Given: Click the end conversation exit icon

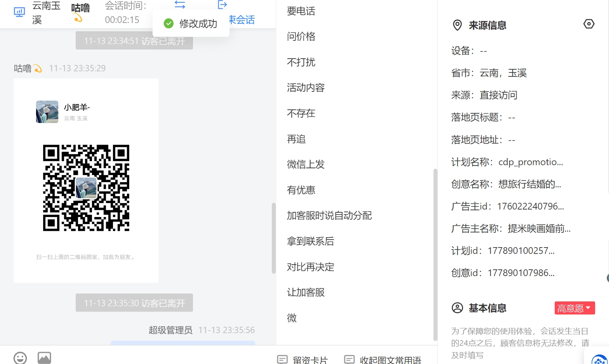Looking at the screenshot, I should pyautogui.click(x=222, y=4).
